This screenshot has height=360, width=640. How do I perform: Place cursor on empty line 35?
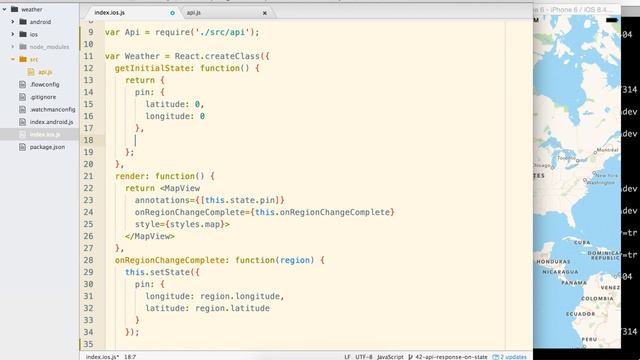306,344
